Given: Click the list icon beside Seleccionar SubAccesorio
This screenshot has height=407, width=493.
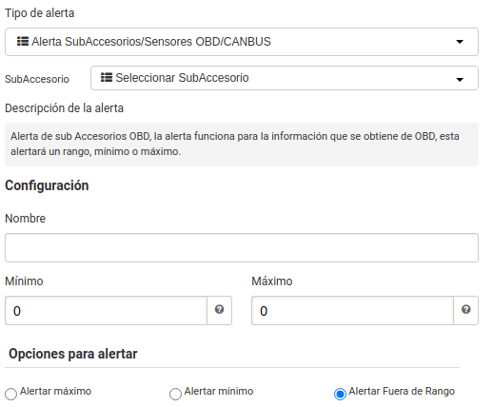Looking at the screenshot, I should (106, 77).
